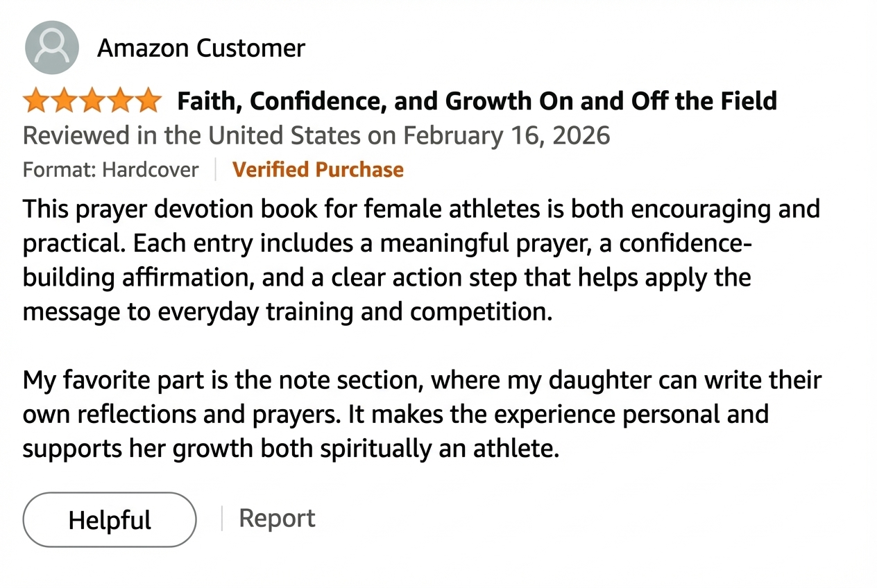877x588 pixels.
Task: Click inside the review body text
Action: pyautogui.click(x=416, y=277)
